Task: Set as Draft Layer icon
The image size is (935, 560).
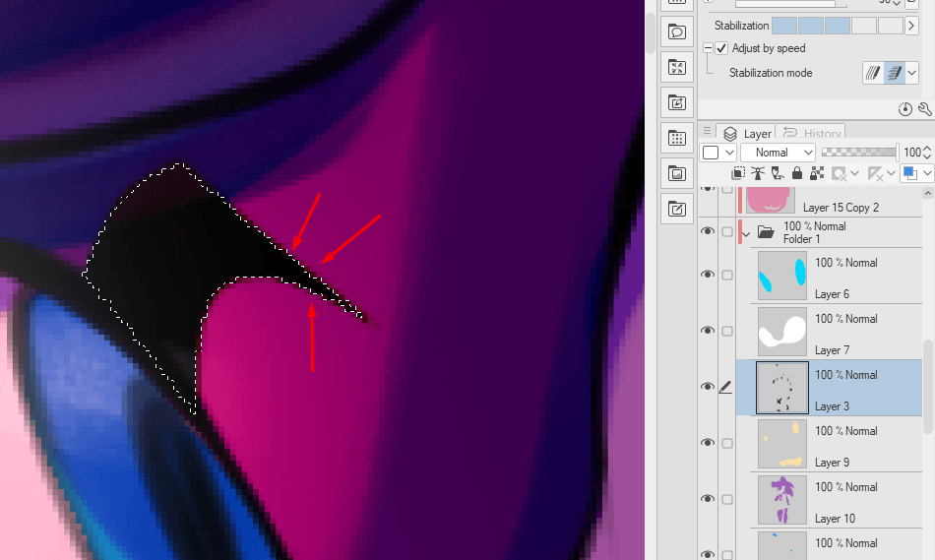Action: coord(777,173)
